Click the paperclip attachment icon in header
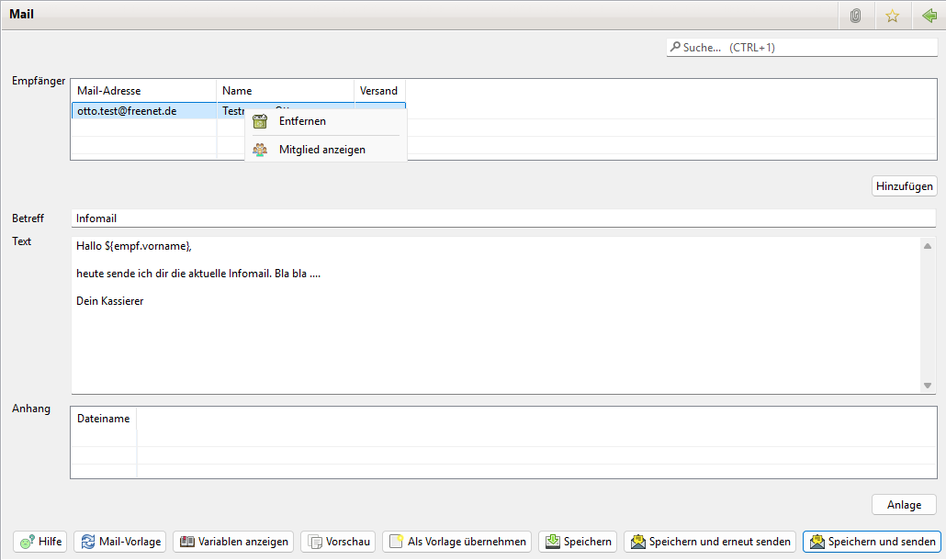This screenshot has height=560, width=946. [855, 16]
